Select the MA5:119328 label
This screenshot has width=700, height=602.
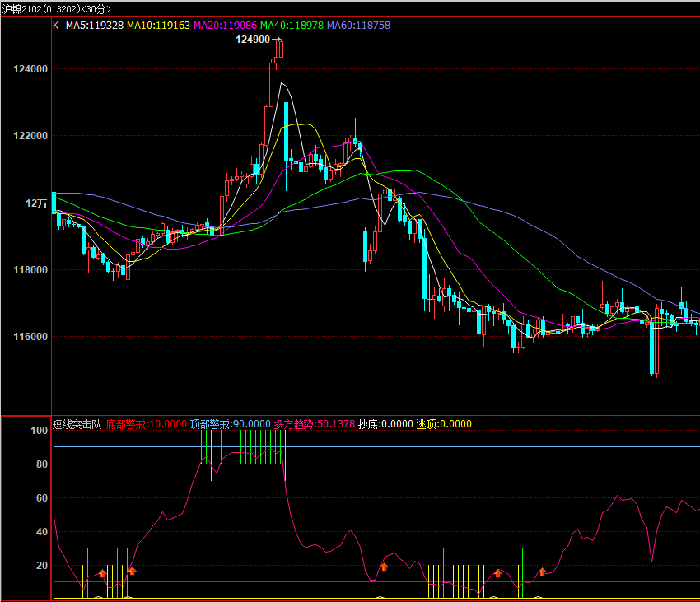click(95, 26)
